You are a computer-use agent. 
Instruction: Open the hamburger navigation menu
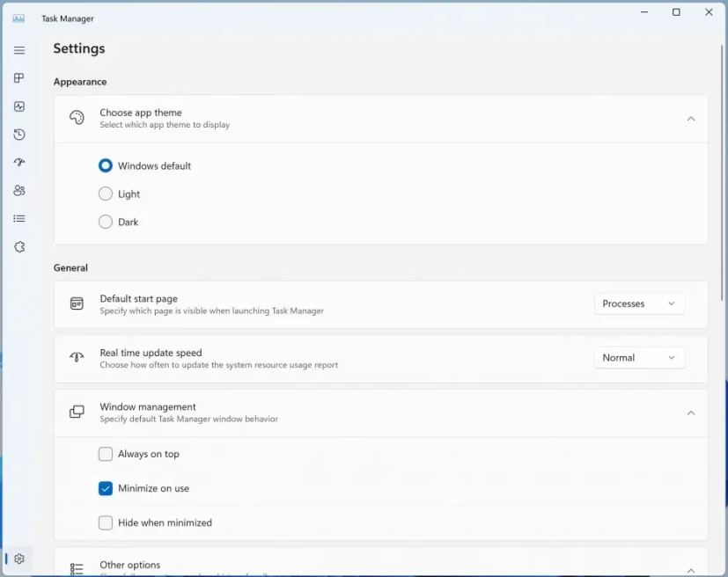[x=19, y=50]
